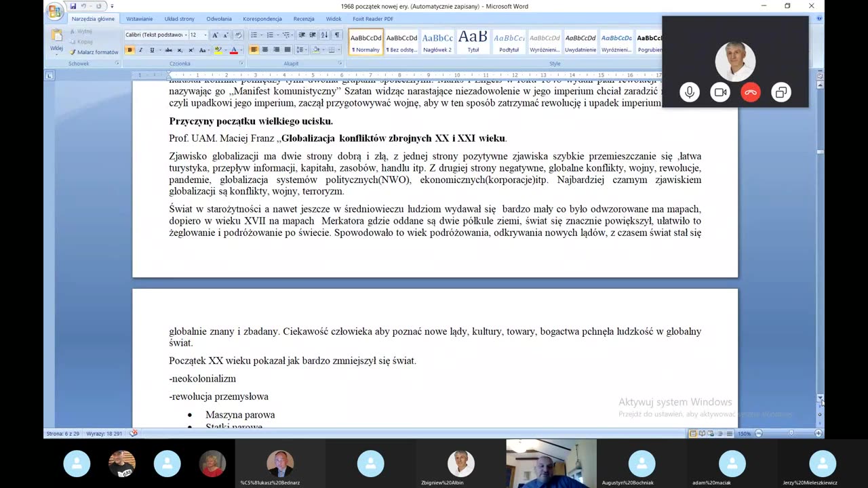Open the font name dropdown Calibri
The width and height of the screenshot is (868, 488).
click(x=186, y=35)
